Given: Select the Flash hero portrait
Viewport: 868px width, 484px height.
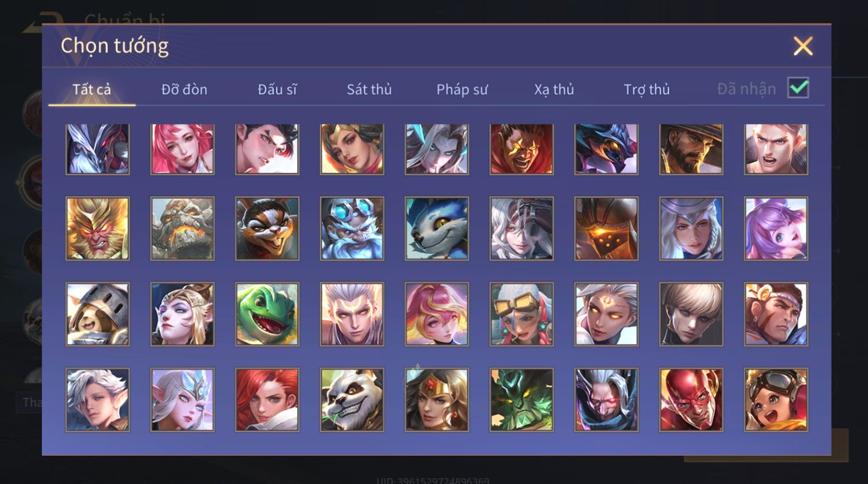Looking at the screenshot, I should 691,400.
